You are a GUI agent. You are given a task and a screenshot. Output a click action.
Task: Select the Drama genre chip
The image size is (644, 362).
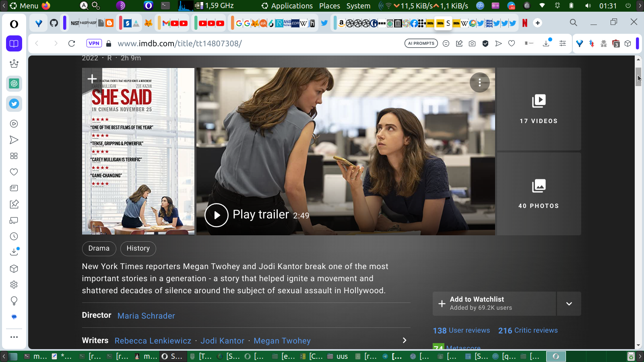(x=99, y=249)
